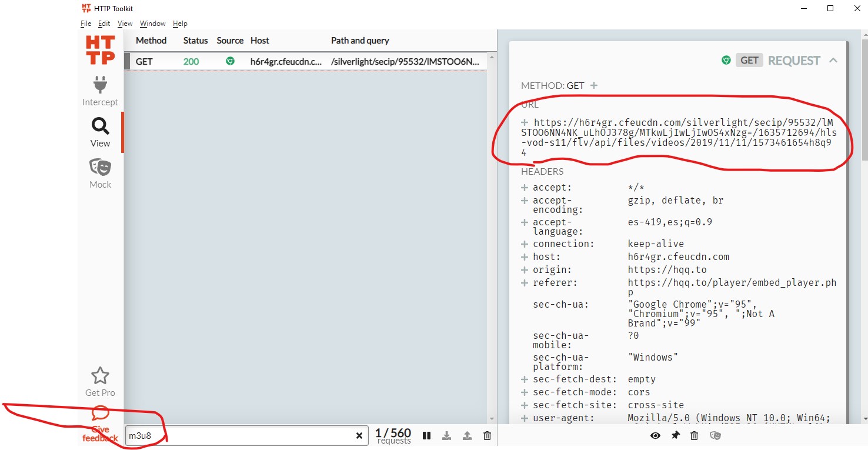The image size is (868, 450).
Task: Click the Source column header
Action: [x=230, y=41]
